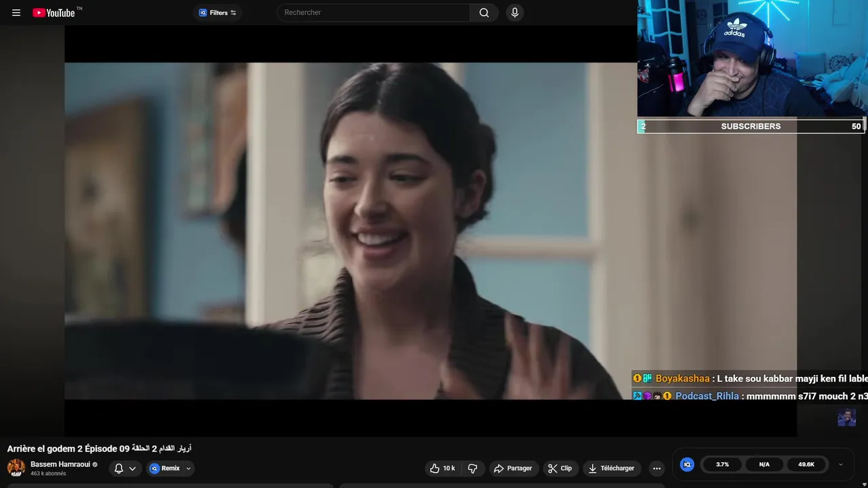
Task: Open the three-dot more actions menu
Action: [x=656, y=468]
